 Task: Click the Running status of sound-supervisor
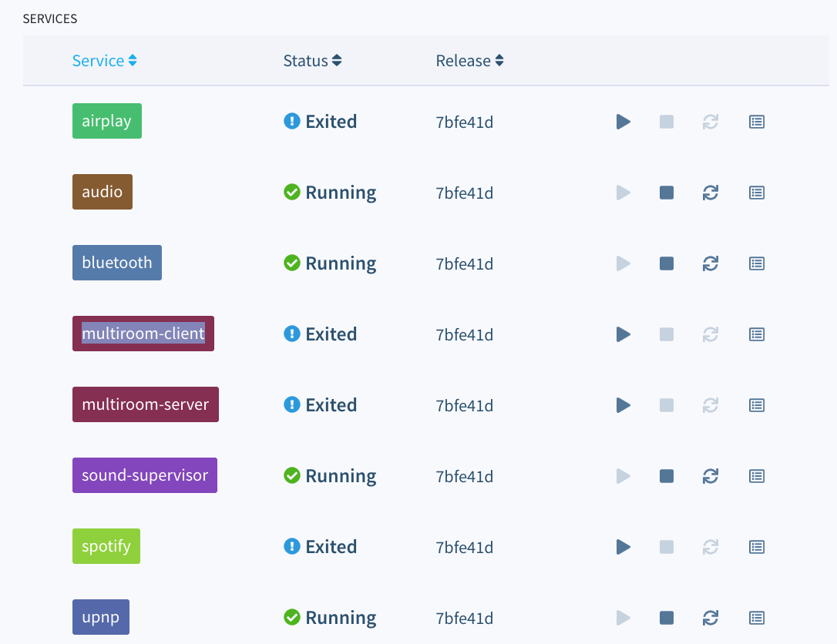[x=330, y=476]
